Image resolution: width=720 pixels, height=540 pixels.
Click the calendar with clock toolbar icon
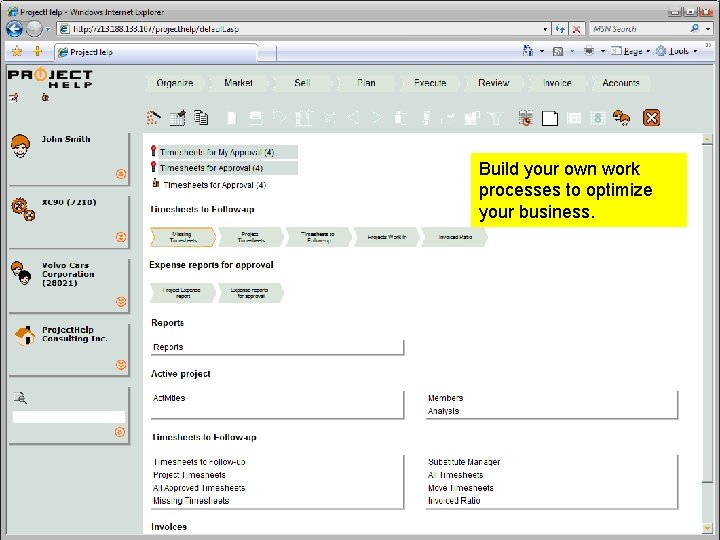tap(526, 118)
